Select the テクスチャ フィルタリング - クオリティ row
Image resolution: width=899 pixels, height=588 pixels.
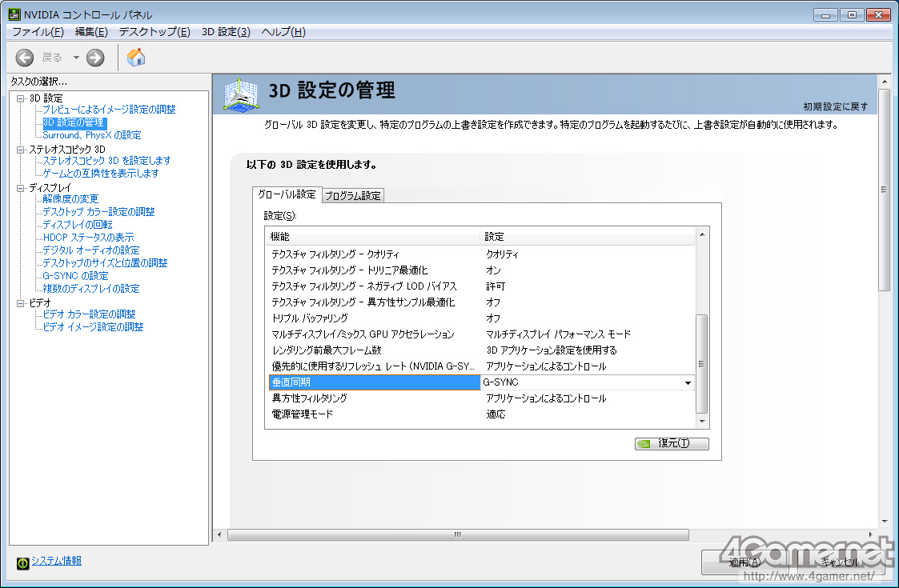click(x=482, y=254)
